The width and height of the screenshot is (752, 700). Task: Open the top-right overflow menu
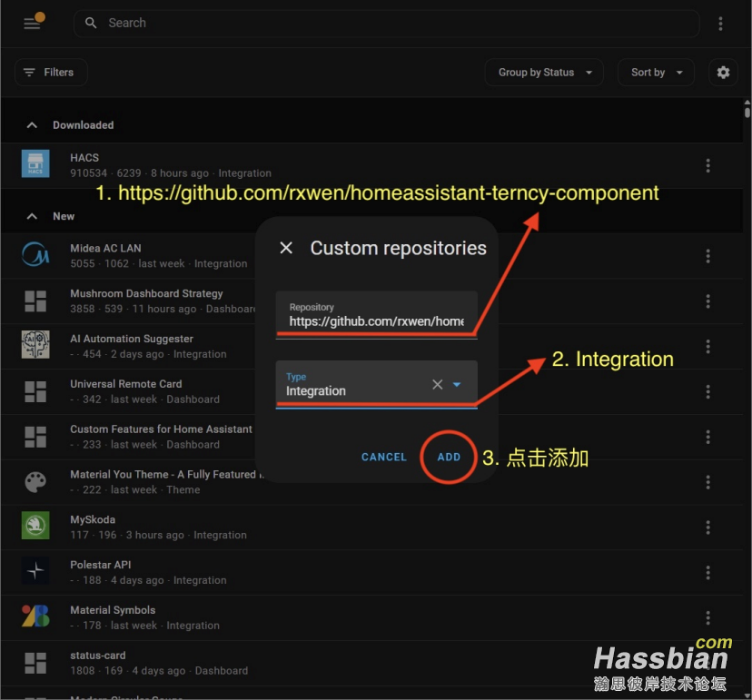click(720, 24)
